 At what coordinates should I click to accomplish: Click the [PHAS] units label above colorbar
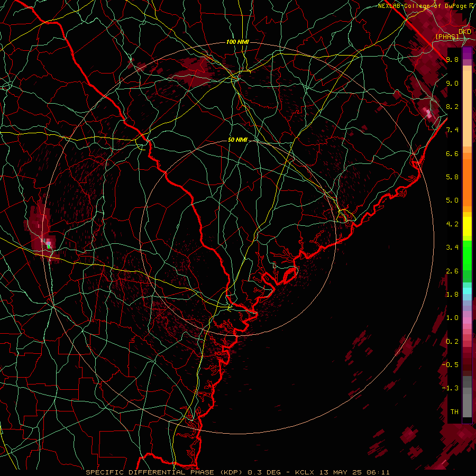click(447, 36)
